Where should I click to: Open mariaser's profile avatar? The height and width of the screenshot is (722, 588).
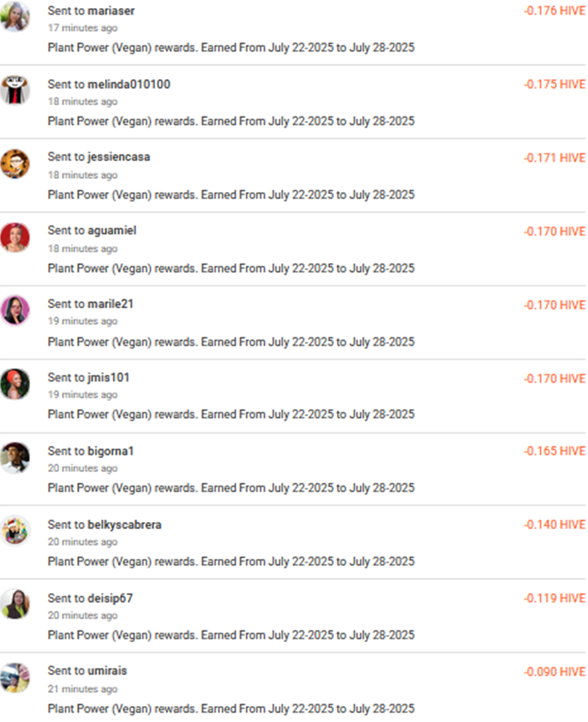15,17
